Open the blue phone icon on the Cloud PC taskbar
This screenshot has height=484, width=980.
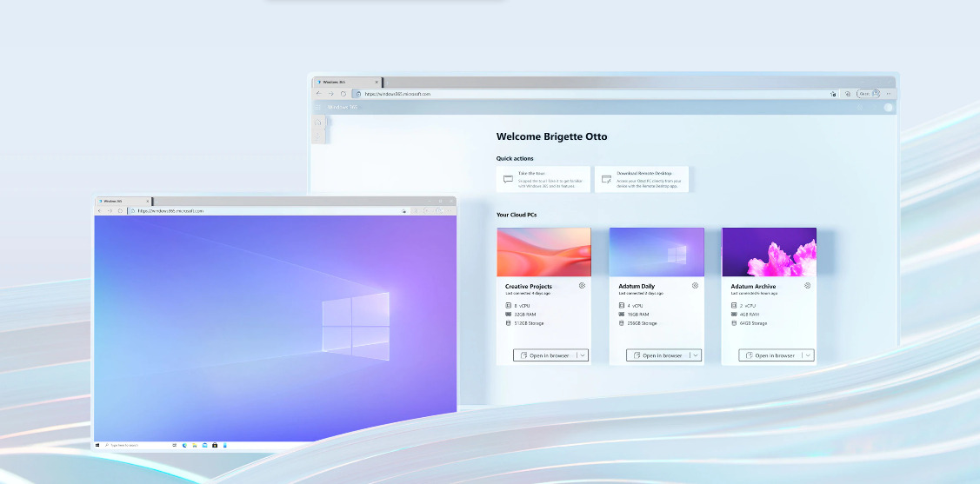coord(225,445)
